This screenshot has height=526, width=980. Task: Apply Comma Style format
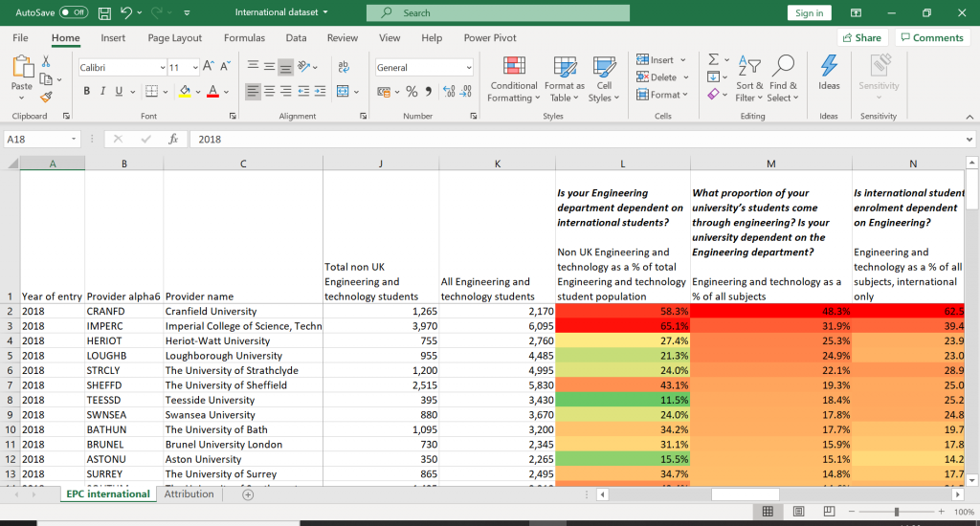point(428,91)
